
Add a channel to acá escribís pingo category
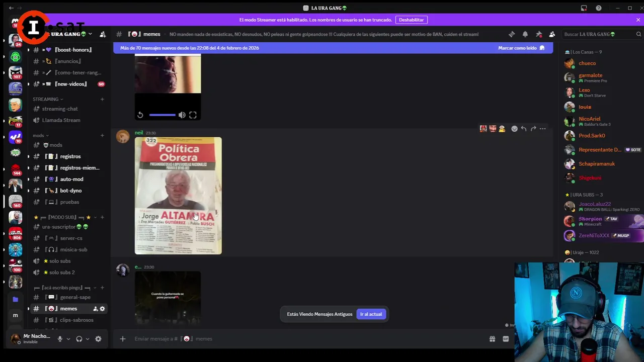pyautogui.click(x=102, y=288)
